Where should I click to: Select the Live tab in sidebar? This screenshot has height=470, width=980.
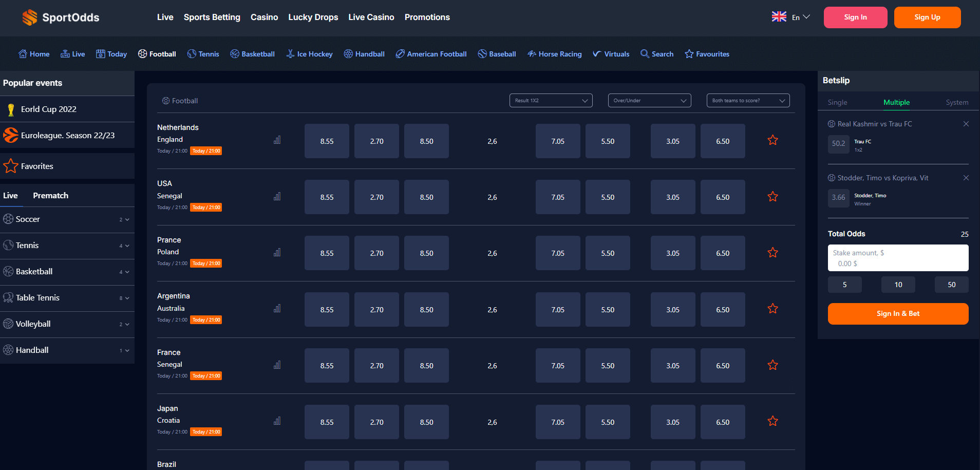coord(10,195)
